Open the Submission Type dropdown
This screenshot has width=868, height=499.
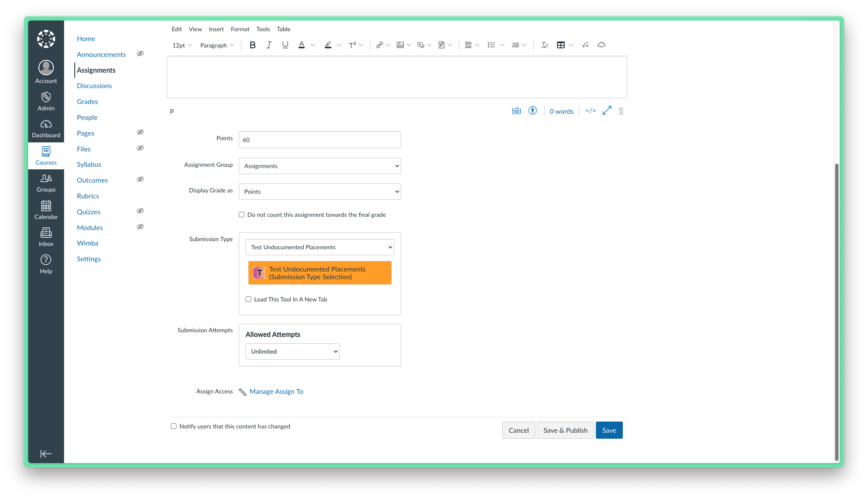click(x=320, y=247)
